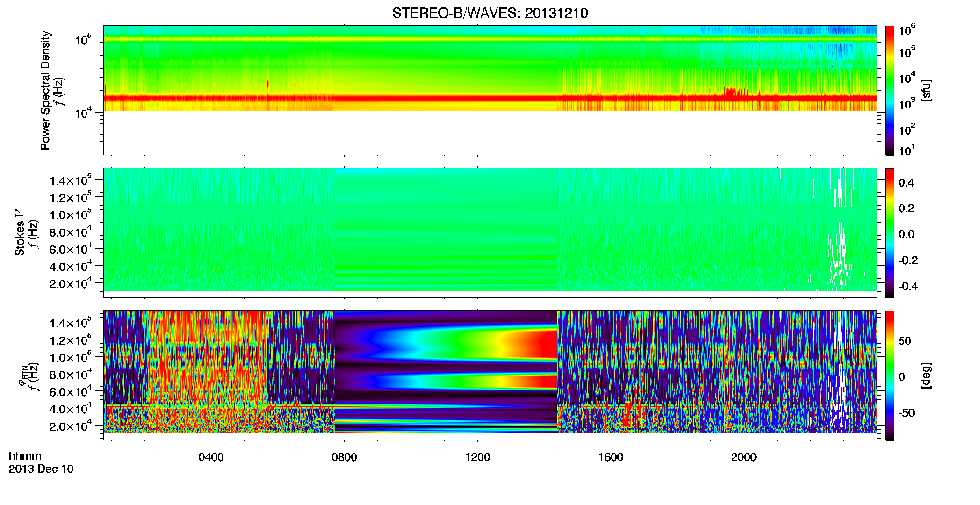Click the 0.0 tick on Stokes colorbar

(x=906, y=234)
